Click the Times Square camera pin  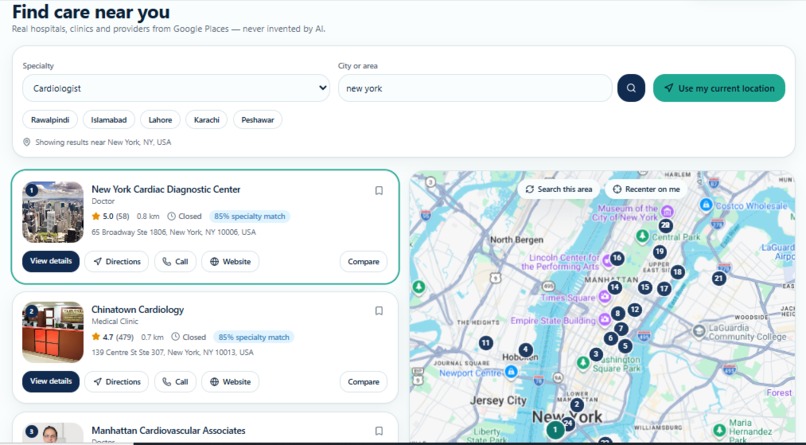coord(604,297)
